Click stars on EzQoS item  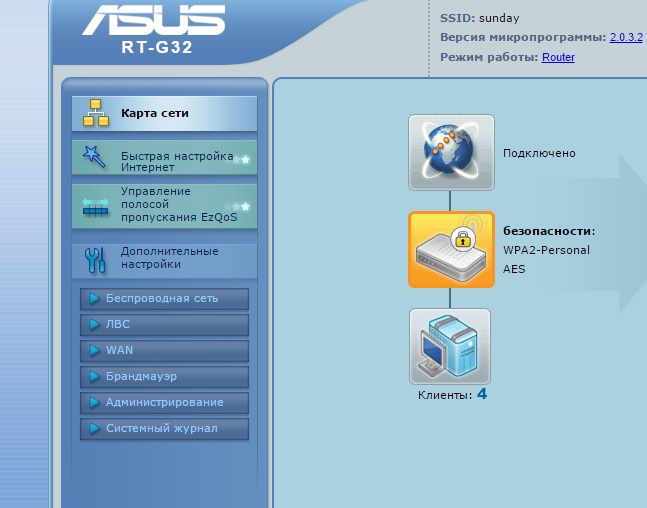(x=237, y=206)
